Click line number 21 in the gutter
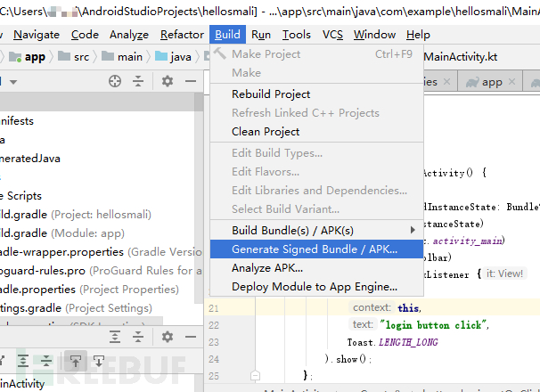The width and height of the screenshot is (540, 392). [214, 308]
